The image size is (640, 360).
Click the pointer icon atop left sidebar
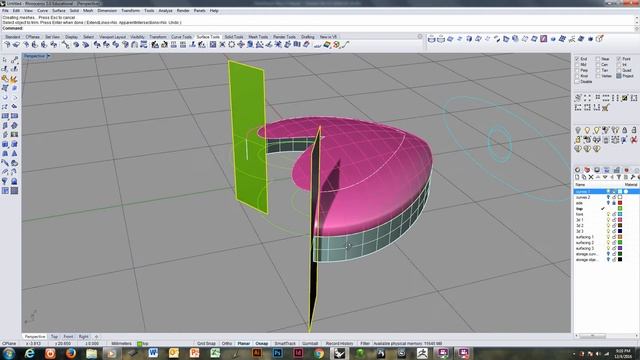click(x=5, y=60)
